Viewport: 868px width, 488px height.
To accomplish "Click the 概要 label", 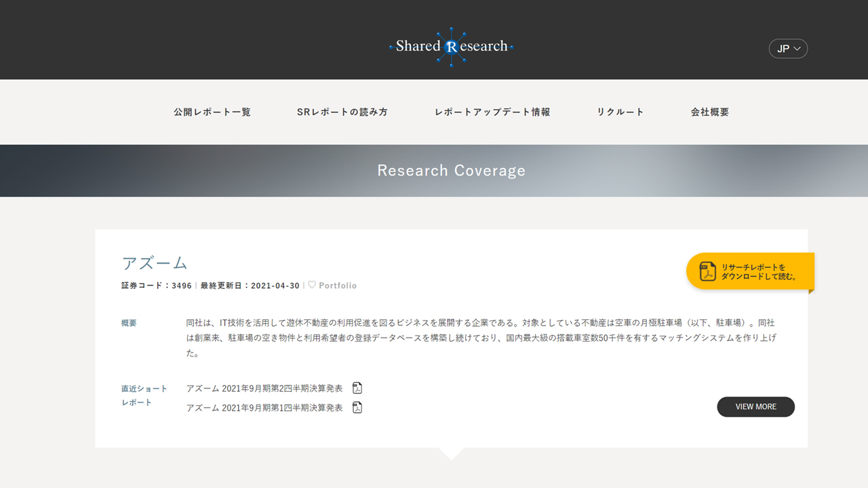I will pyautogui.click(x=129, y=323).
